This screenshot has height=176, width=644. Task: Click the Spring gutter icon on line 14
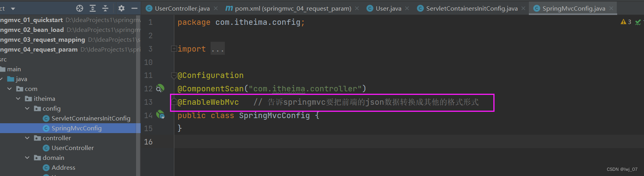(160, 115)
